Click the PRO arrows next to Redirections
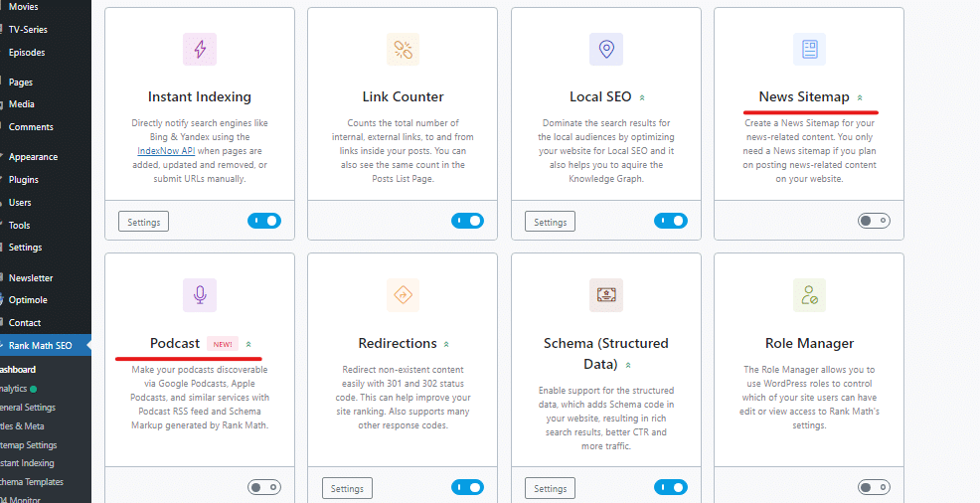980x503 pixels. (x=446, y=344)
